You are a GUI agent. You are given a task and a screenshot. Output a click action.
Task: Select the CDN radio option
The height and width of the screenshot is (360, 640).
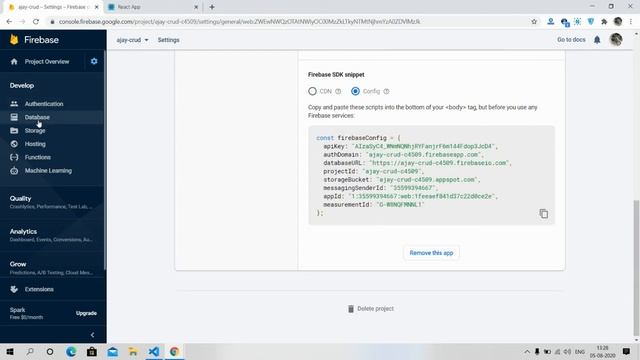pyautogui.click(x=312, y=91)
